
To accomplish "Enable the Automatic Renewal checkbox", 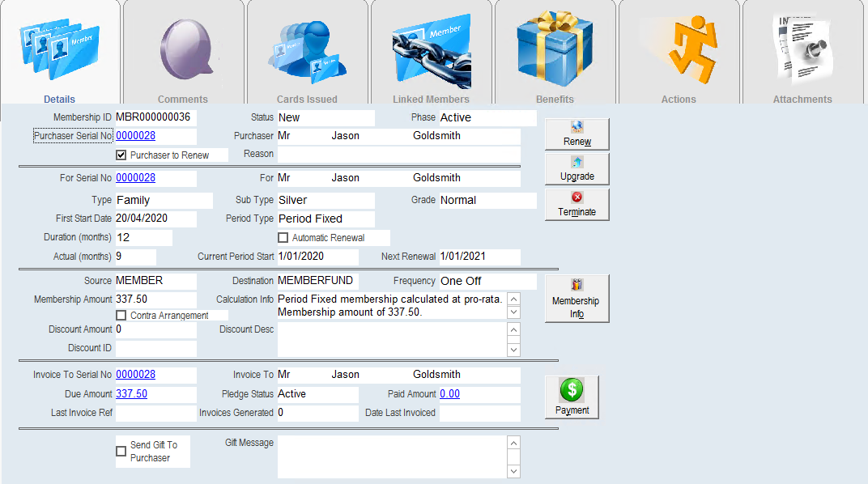I will tap(283, 238).
